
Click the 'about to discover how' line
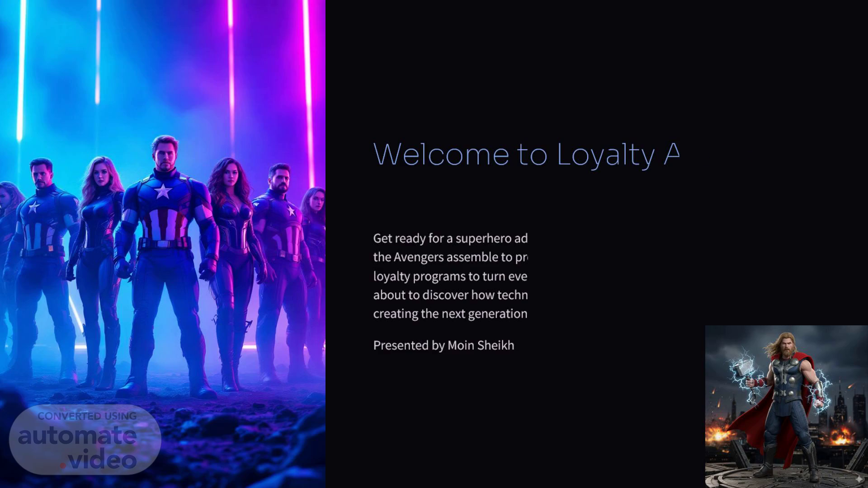tap(450, 295)
